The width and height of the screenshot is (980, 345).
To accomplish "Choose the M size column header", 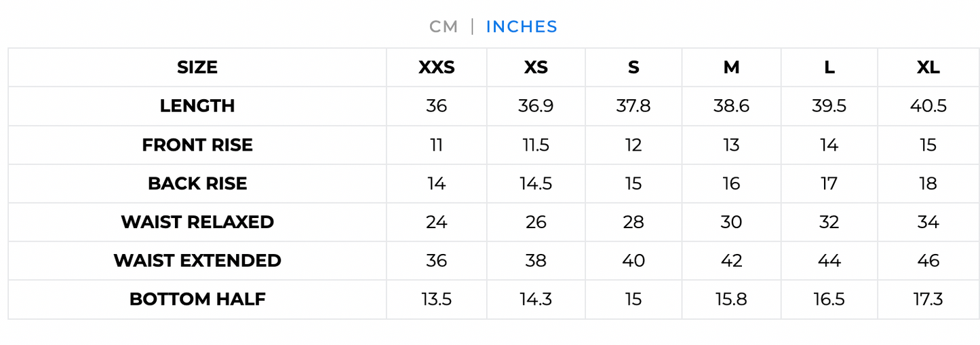I will (731, 67).
